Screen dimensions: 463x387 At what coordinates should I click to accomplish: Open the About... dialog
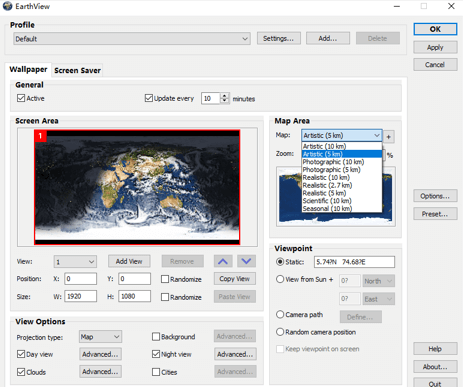coord(435,367)
